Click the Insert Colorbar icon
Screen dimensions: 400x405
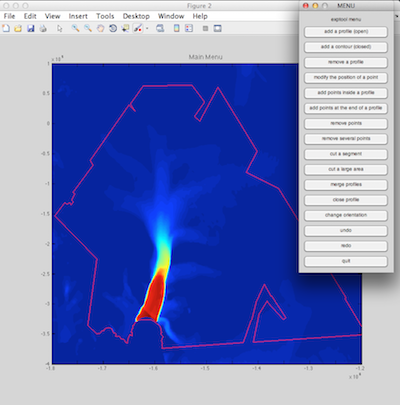[x=177, y=29]
